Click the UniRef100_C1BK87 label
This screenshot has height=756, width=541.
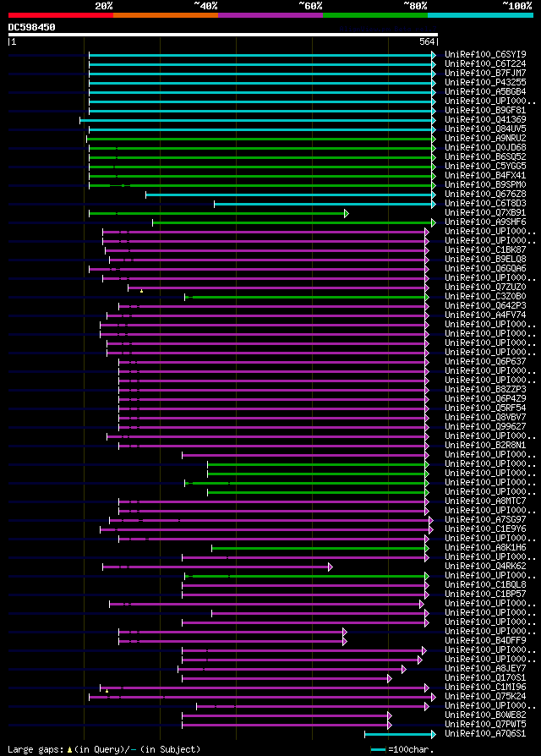(485, 249)
